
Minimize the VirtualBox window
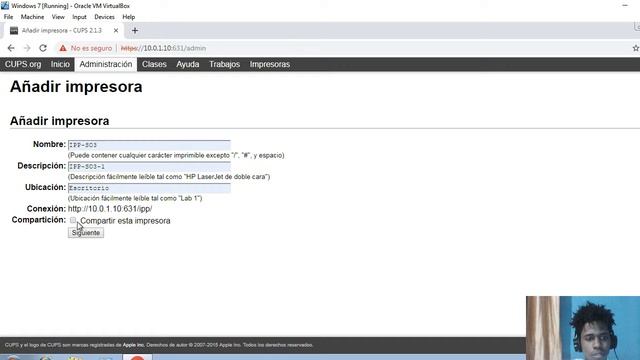pos(625,6)
